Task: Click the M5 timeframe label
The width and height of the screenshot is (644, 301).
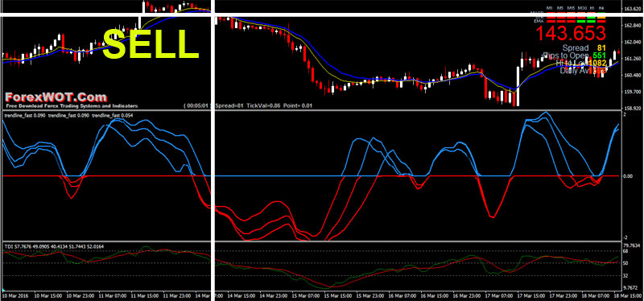Action: point(559,8)
